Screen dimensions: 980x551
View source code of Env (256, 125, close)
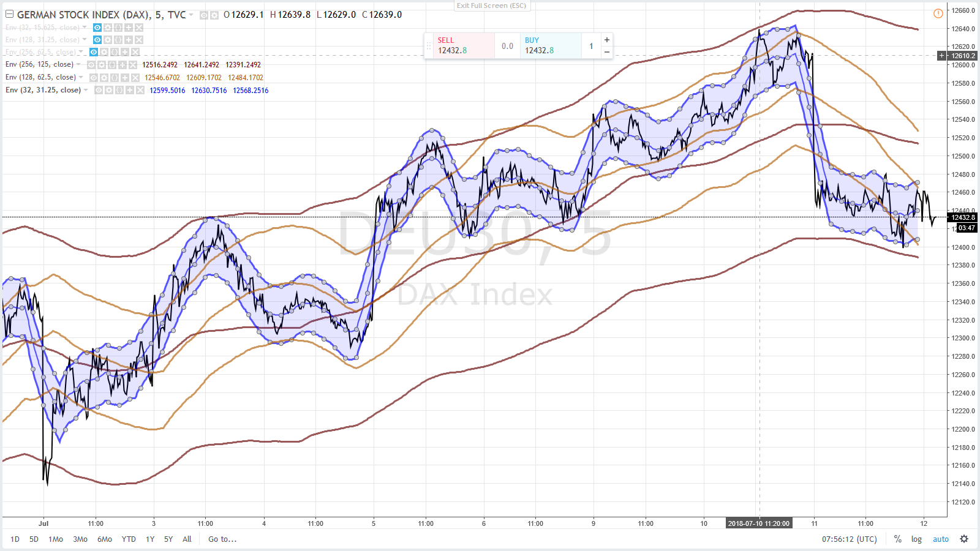click(x=112, y=65)
